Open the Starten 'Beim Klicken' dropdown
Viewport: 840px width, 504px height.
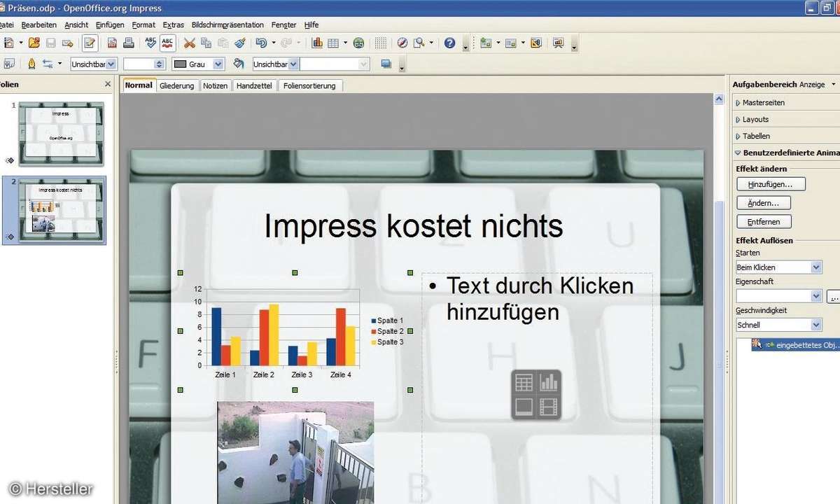778,267
